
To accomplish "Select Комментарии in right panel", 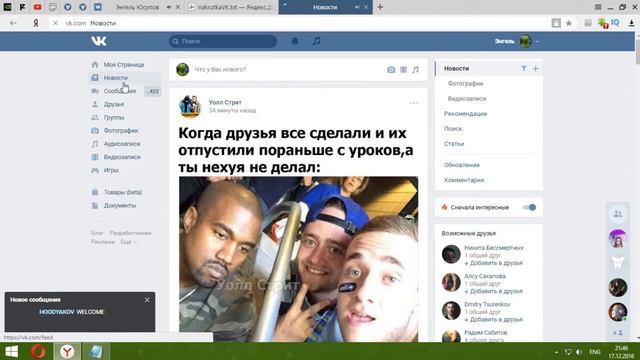I will [464, 180].
